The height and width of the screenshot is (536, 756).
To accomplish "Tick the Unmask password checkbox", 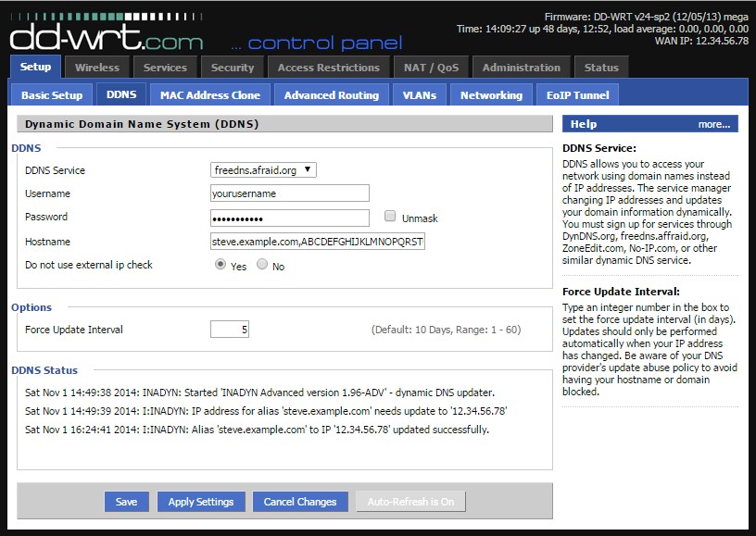I will (x=390, y=217).
